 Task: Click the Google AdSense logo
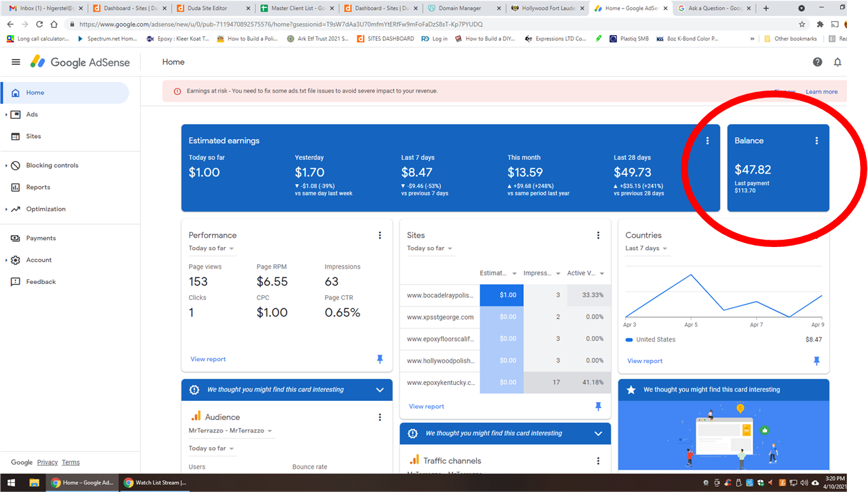80,62
